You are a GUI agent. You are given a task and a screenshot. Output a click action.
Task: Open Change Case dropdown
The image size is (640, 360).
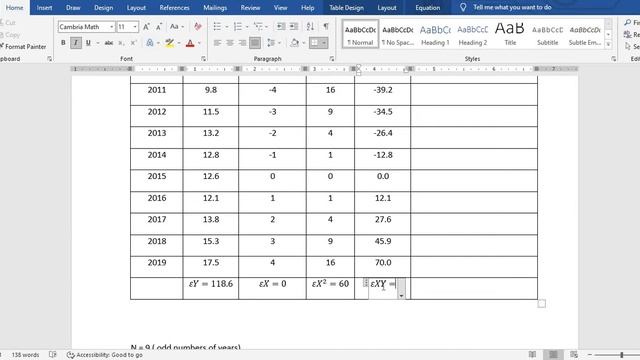(x=176, y=27)
